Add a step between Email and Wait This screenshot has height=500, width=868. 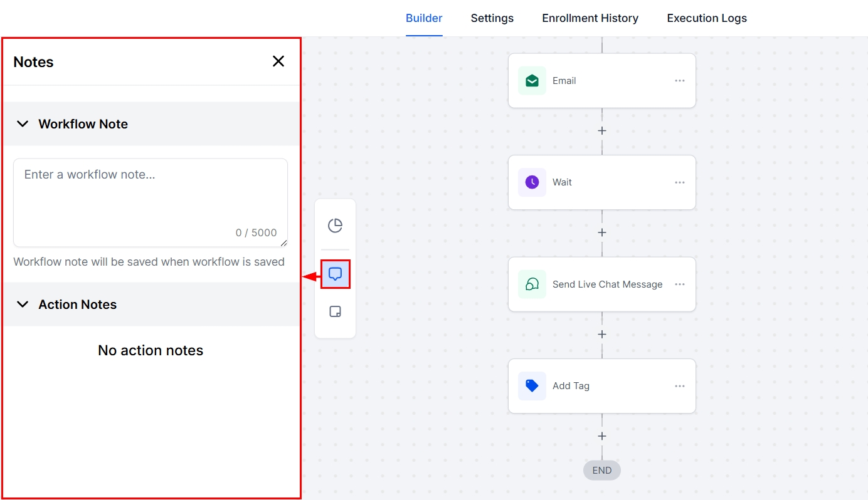(602, 131)
